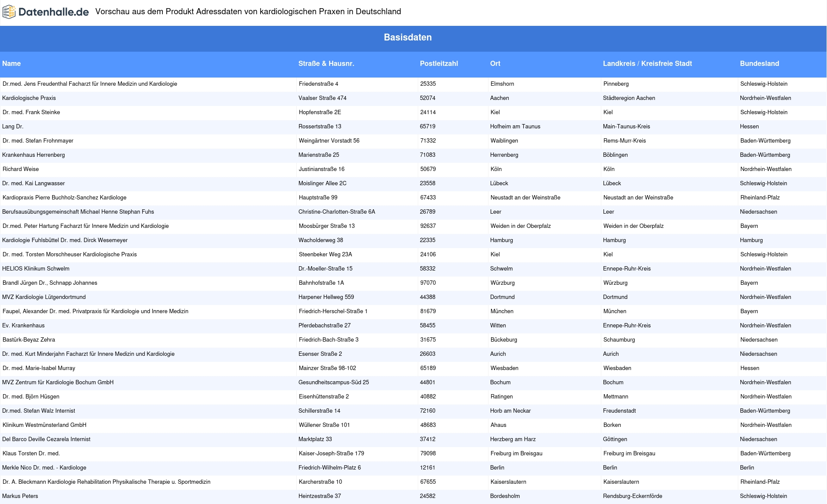Click district cell Göttingen
Screen dimensions: 827x504
coord(615,439)
